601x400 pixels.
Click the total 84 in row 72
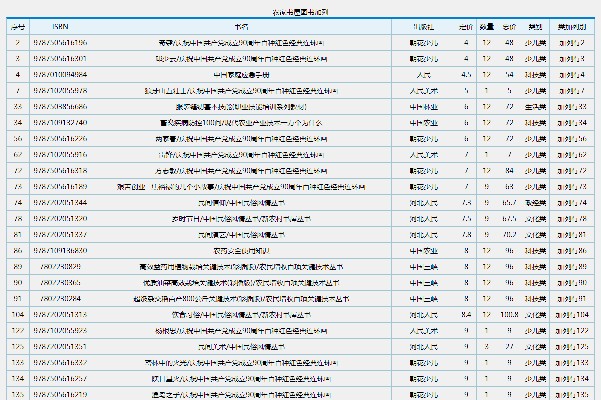509,170
